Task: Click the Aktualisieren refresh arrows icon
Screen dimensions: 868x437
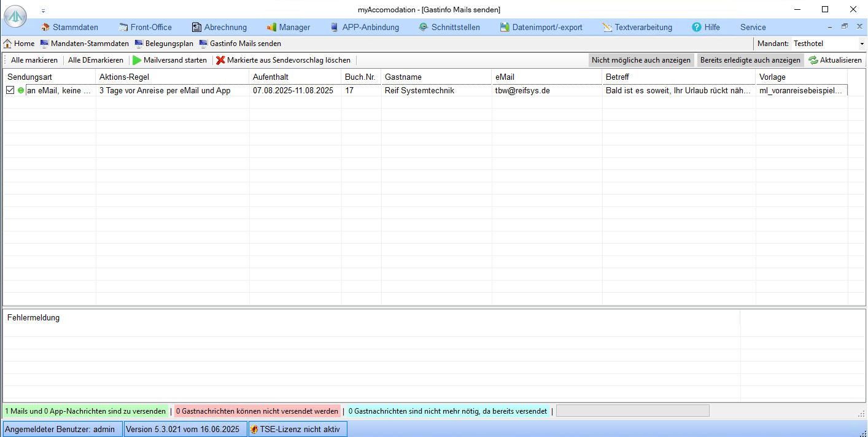Action: tap(813, 60)
